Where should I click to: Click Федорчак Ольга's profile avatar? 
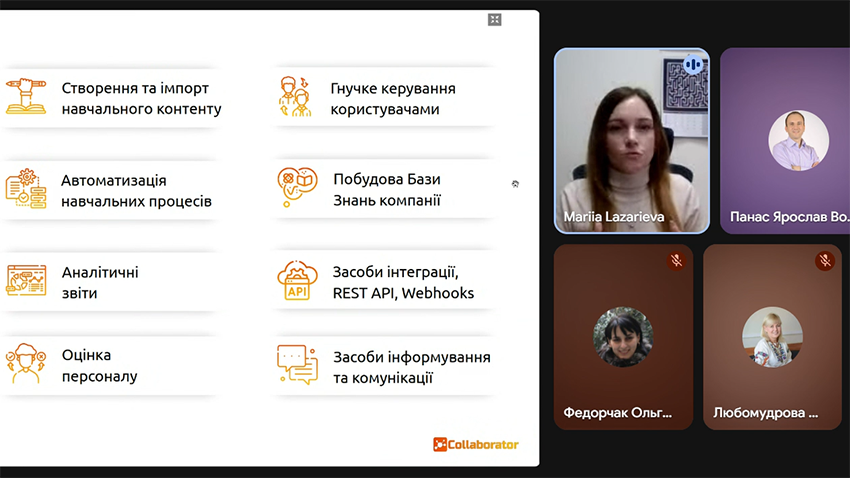tap(623, 337)
